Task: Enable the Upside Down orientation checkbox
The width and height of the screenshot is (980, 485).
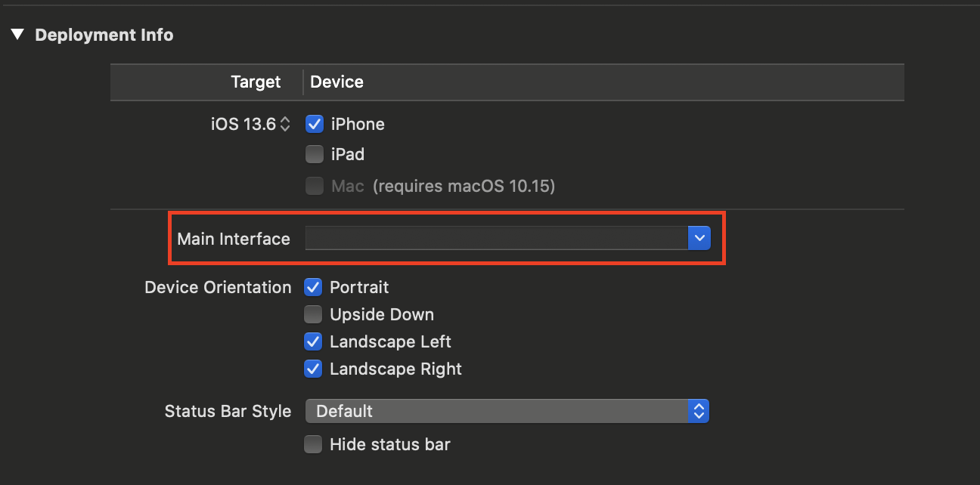Action: [x=313, y=314]
